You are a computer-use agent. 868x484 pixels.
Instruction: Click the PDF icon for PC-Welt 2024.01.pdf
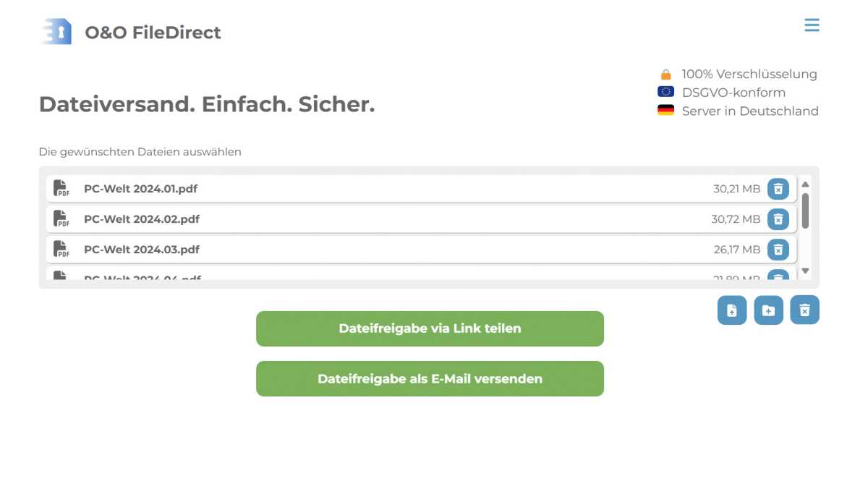[61, 188]
